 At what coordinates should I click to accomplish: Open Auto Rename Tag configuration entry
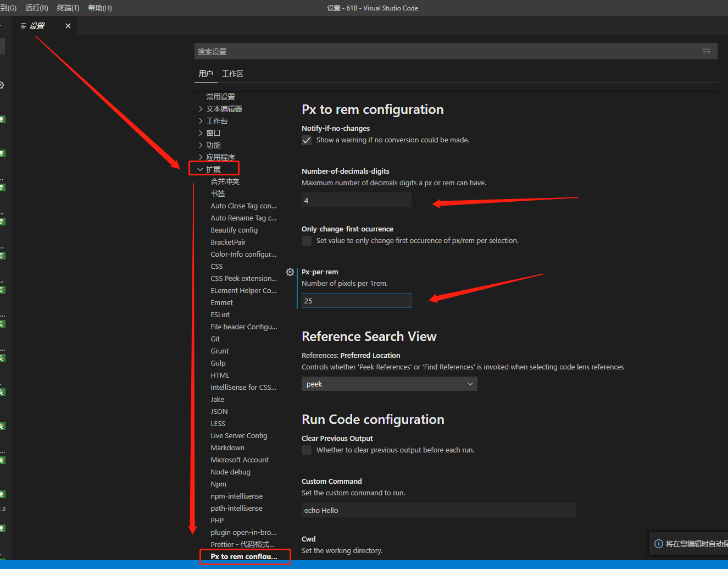[243, 218]
